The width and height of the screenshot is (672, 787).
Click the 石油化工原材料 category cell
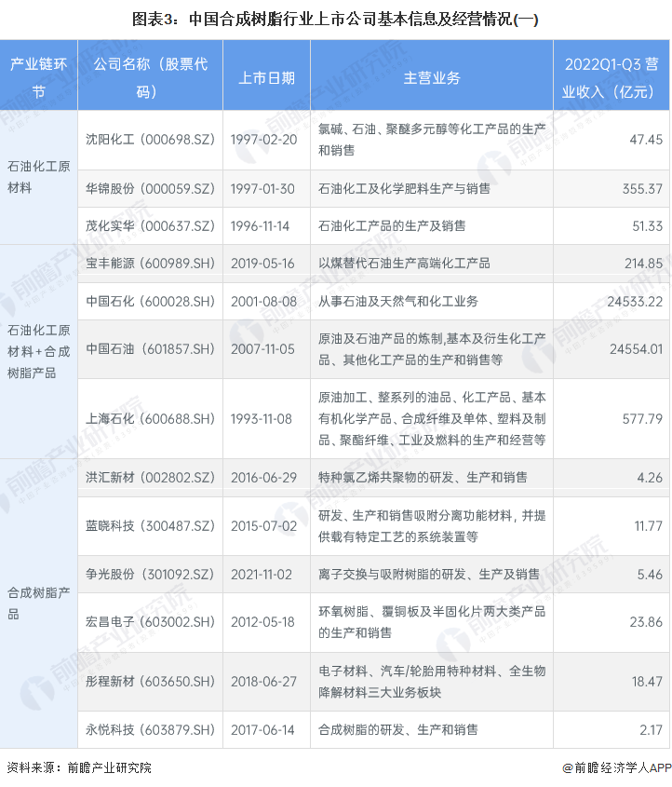[x=38, y=177]
